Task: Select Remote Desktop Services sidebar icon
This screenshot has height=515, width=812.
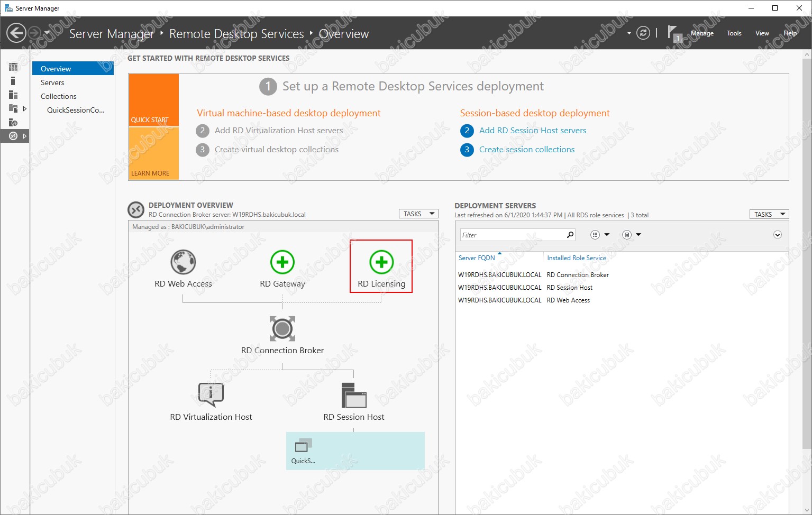Action: 13,136
